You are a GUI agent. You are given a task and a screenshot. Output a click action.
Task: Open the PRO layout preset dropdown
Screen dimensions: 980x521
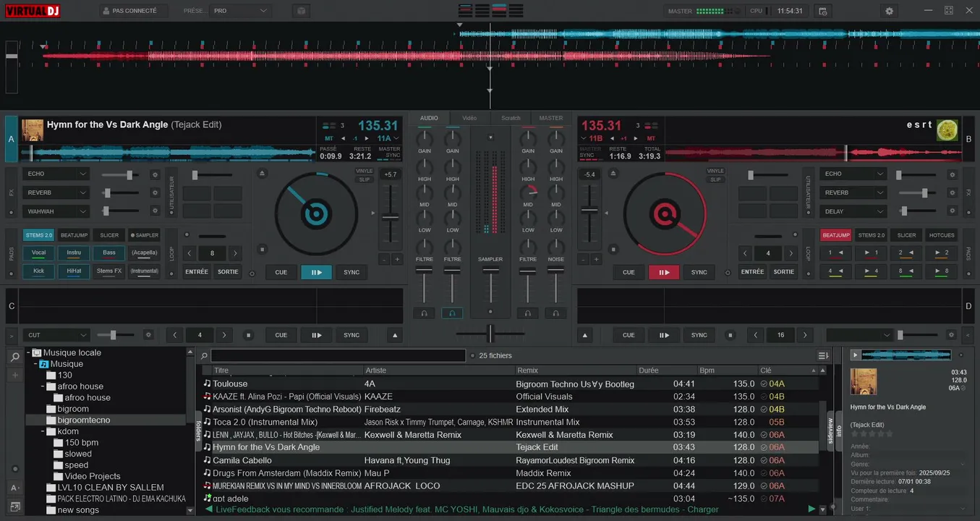(240, 11)
